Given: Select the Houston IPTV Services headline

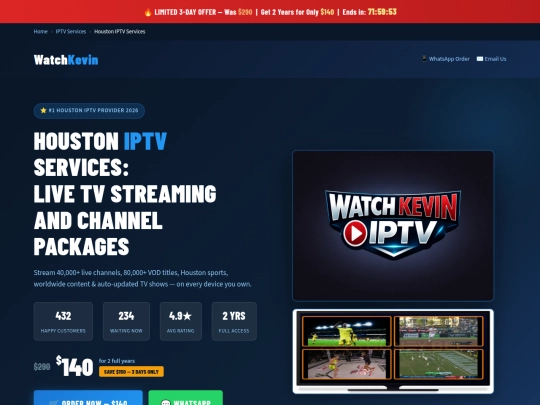Looking at the screenshot, I should pos(125,194).
